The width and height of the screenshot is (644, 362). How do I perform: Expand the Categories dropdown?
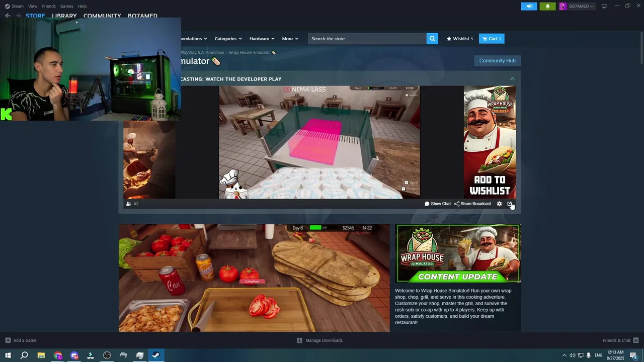228,39
